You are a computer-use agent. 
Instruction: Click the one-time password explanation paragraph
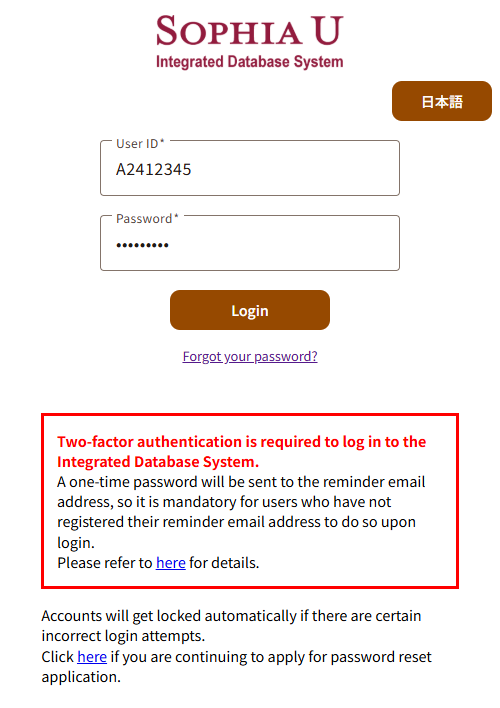tap(241, 512)
